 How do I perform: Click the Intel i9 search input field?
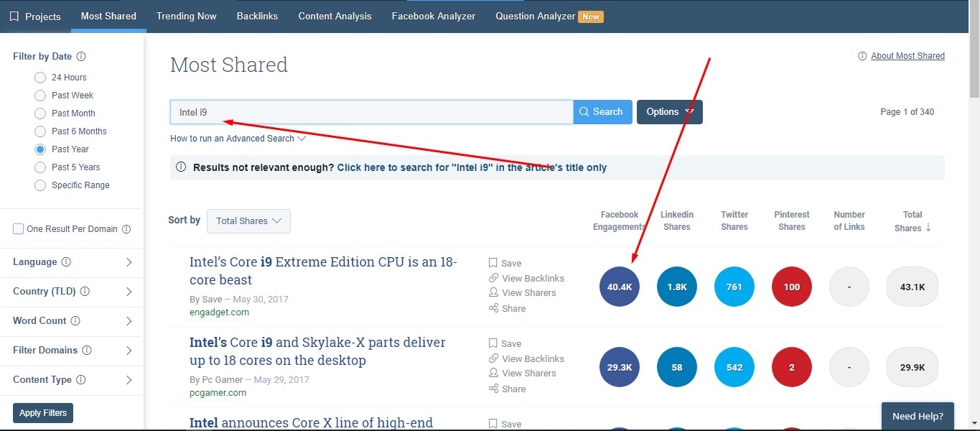[372, 112]
